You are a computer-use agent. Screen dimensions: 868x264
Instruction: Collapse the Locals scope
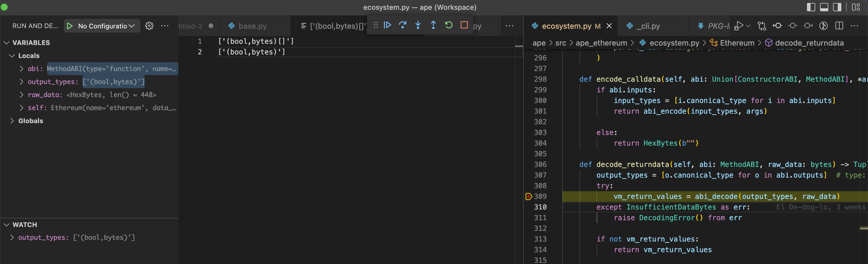click(x=12, y=56)
